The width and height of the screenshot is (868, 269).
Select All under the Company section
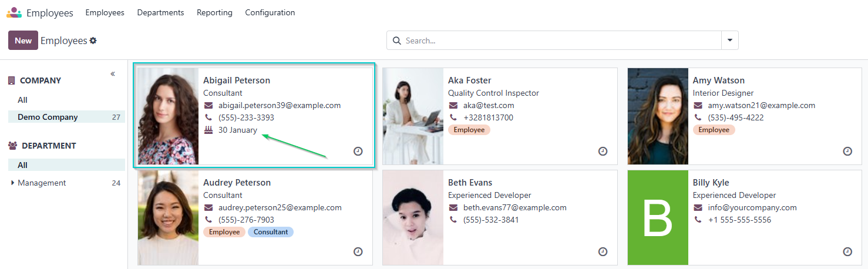pos(22,100)
